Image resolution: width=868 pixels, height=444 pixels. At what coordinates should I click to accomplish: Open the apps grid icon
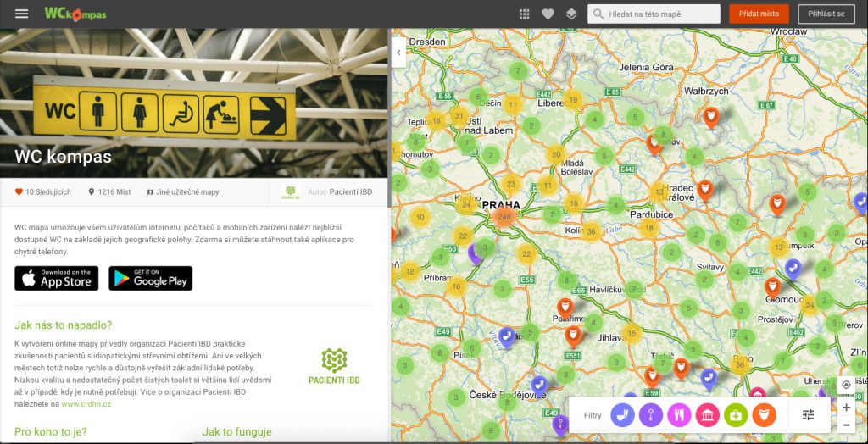tap(524, 14)
